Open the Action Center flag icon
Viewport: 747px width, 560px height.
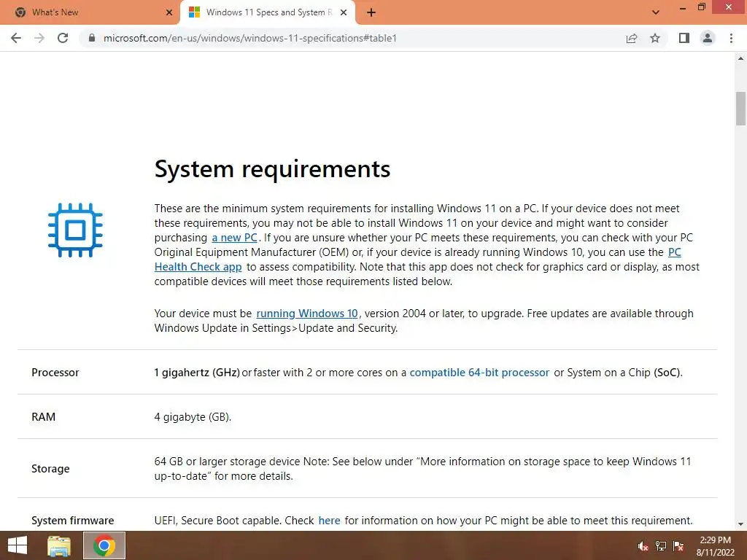[678, 546]
